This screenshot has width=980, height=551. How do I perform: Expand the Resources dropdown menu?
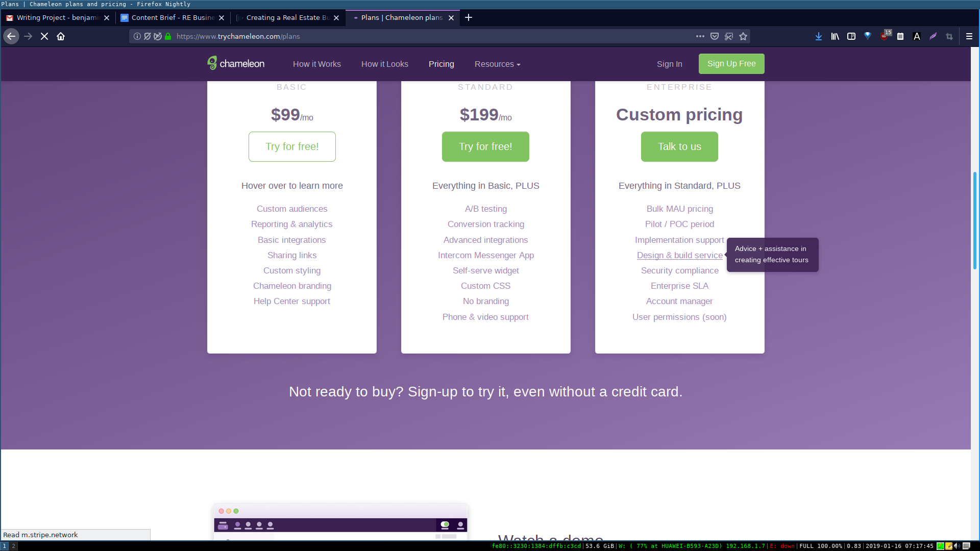(x=498, y=64)
